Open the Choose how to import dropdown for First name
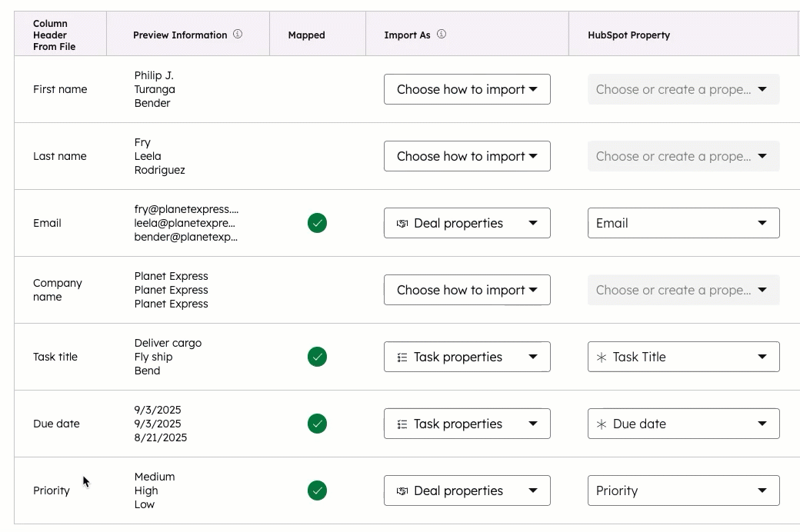This screenshot has width=800, height=532. tap(467, 89)
